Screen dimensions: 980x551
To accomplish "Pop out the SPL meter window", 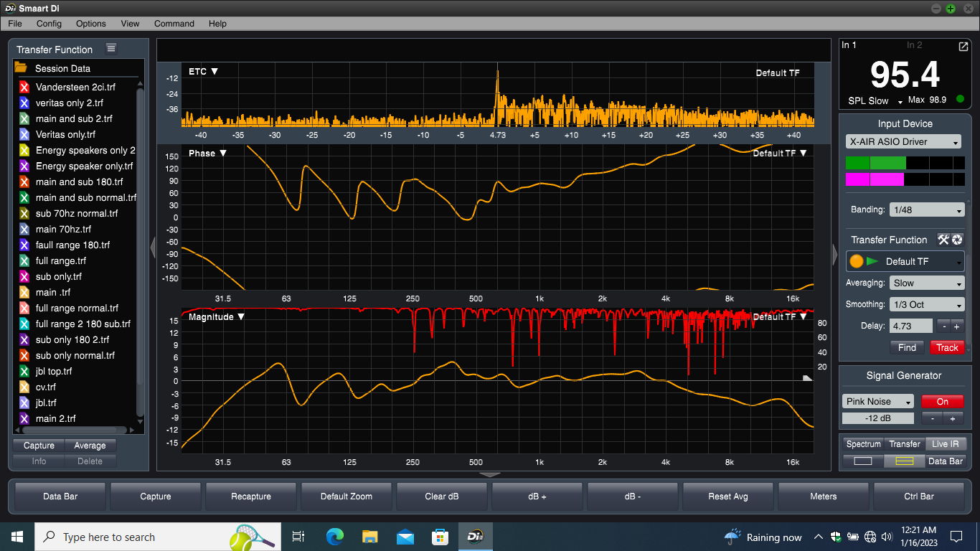I will [963, 46].
